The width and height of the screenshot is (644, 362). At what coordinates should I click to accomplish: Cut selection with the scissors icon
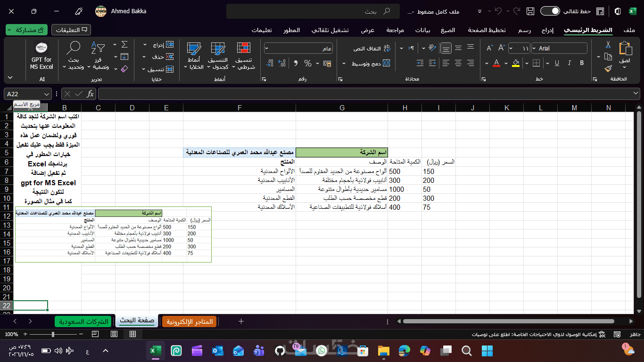pyautogui.click(x=608, y=45)
